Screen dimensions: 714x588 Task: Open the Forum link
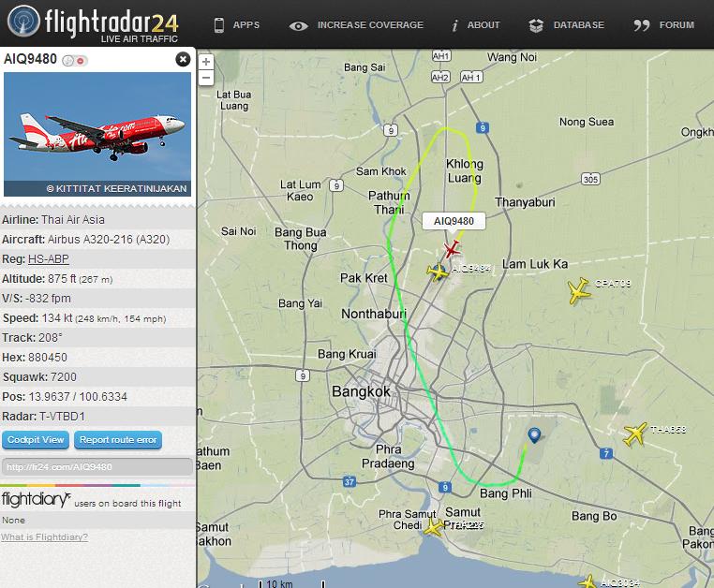[664, 25]
